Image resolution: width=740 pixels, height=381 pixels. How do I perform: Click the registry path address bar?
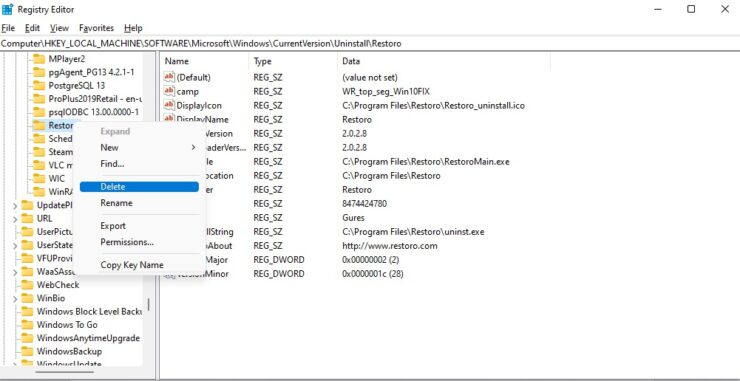pos(370,44)
